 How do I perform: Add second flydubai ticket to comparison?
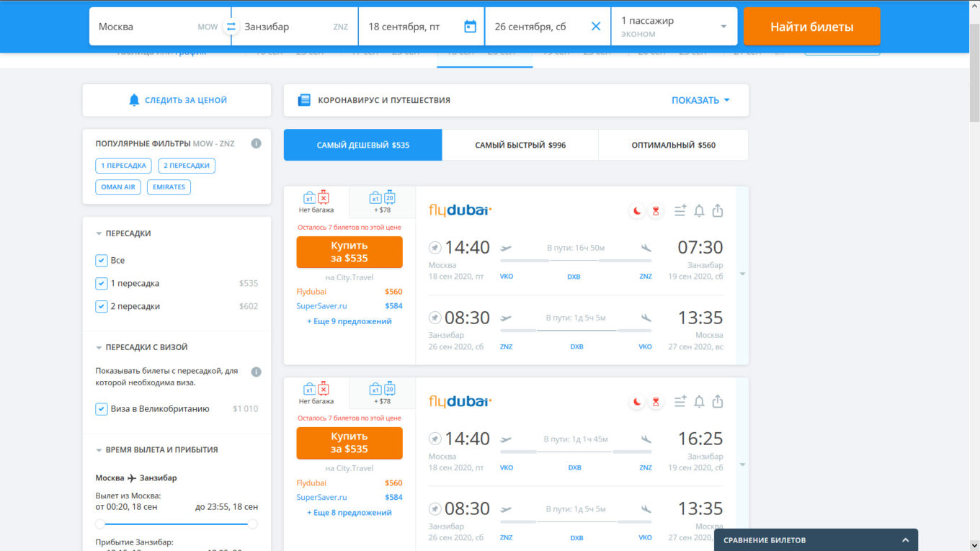click(680, 401)
